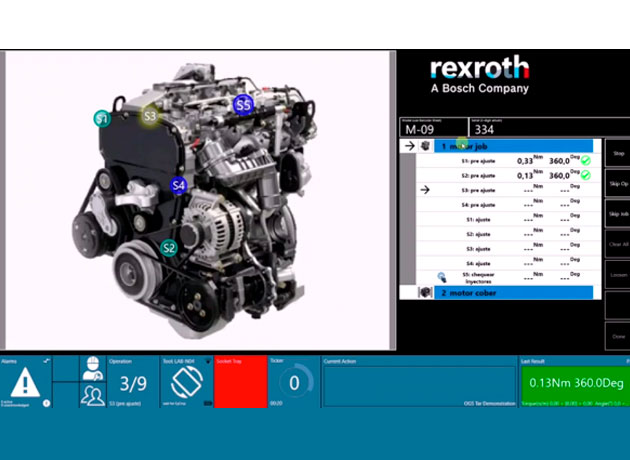Image resolution: width=630 pixels, height=460 pixels.
Task: Click the S2 teal marker near pulley
Action: pyautogui.click(x=169, y=248)
